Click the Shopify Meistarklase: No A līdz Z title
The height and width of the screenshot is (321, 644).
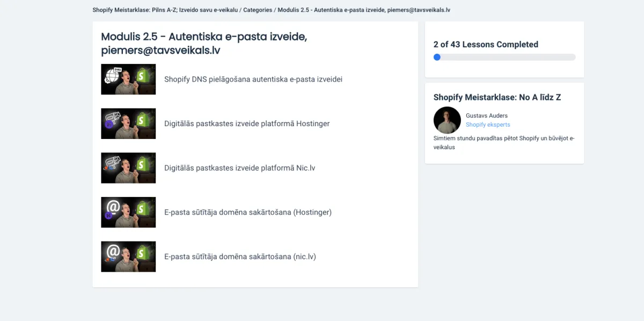[497, 97]
